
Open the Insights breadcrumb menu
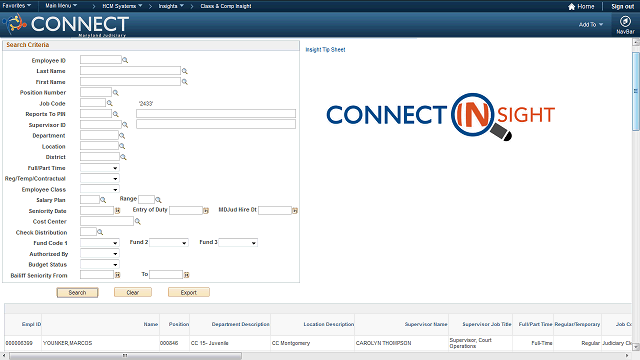click(171, 6)
